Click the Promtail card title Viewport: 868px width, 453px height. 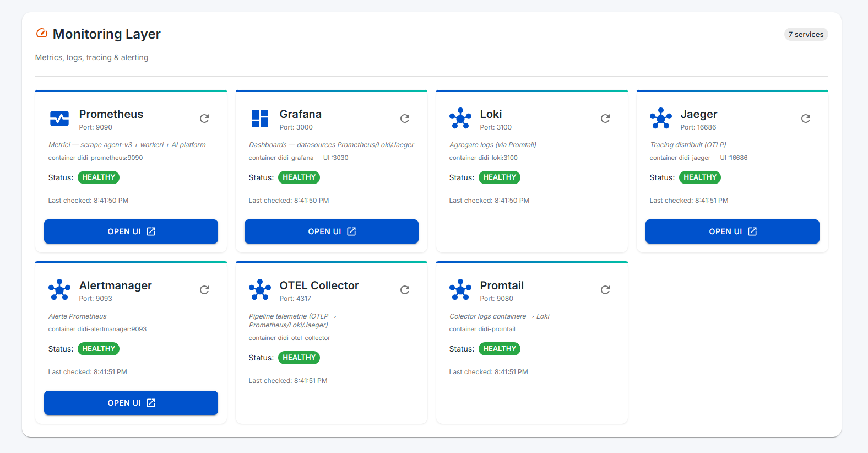502,285
